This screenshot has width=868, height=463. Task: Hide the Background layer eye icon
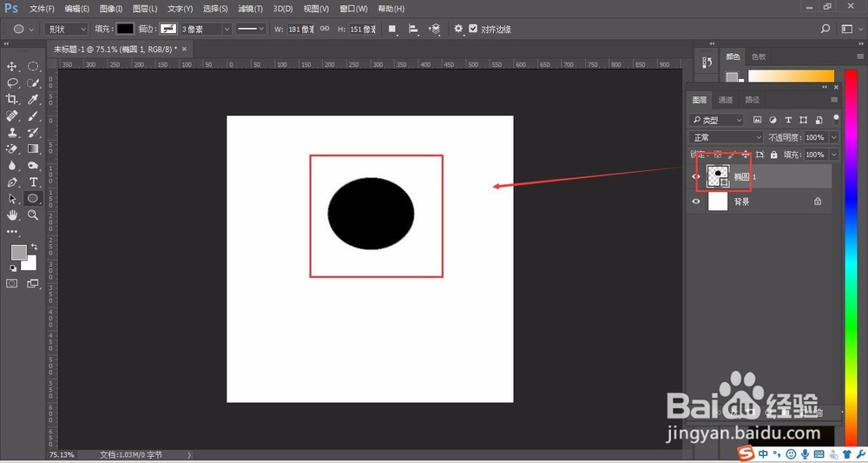click(x=696, y=202)
